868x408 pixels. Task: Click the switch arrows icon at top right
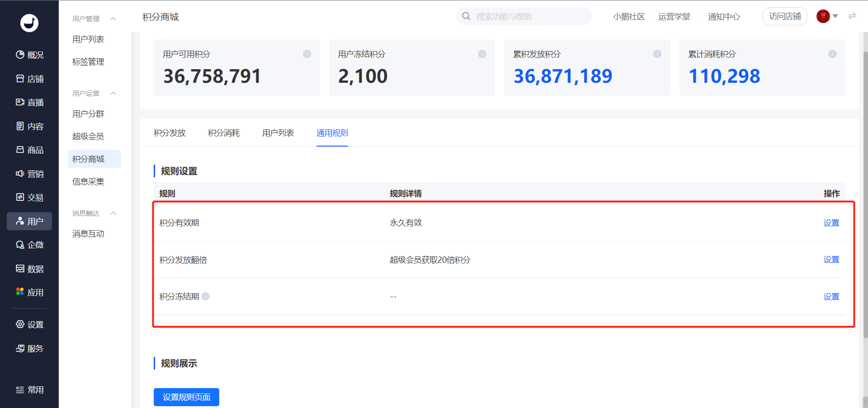(852, 16)
